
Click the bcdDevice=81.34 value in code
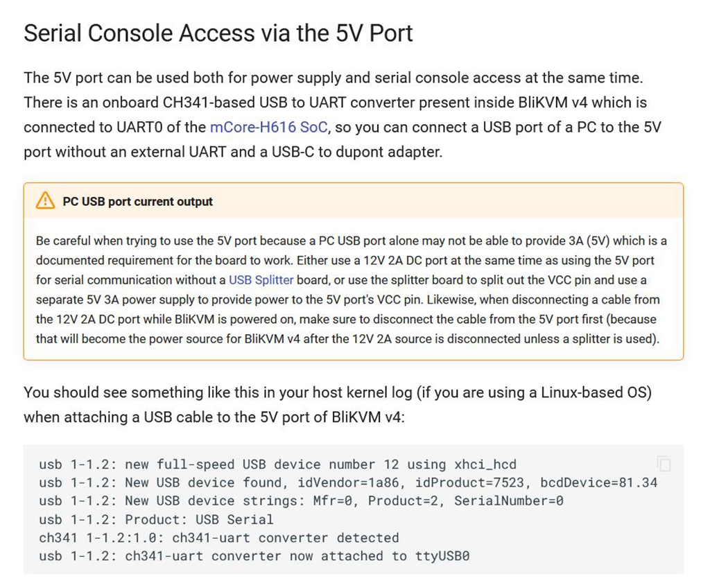click(598, 483)
